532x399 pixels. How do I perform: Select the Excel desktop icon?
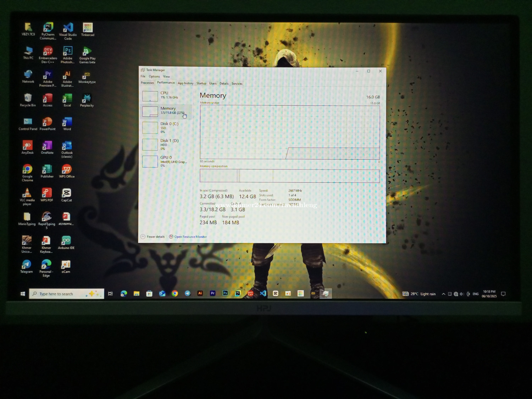click(67, 100)
